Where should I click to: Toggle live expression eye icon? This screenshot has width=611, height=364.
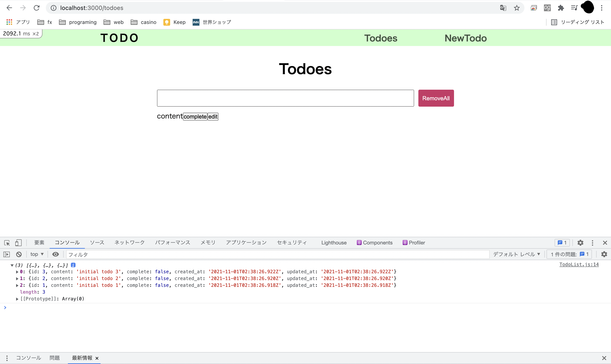click(x=55, y=254)
